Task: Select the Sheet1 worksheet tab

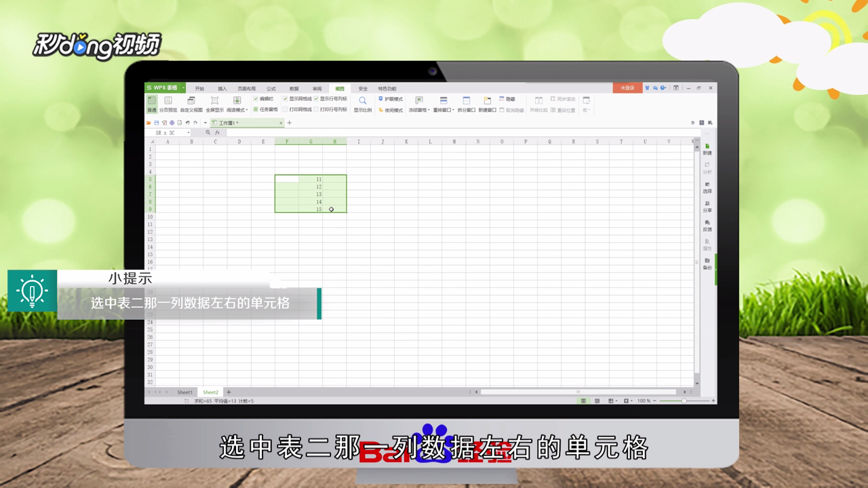Action: click(x=184, y=392)
